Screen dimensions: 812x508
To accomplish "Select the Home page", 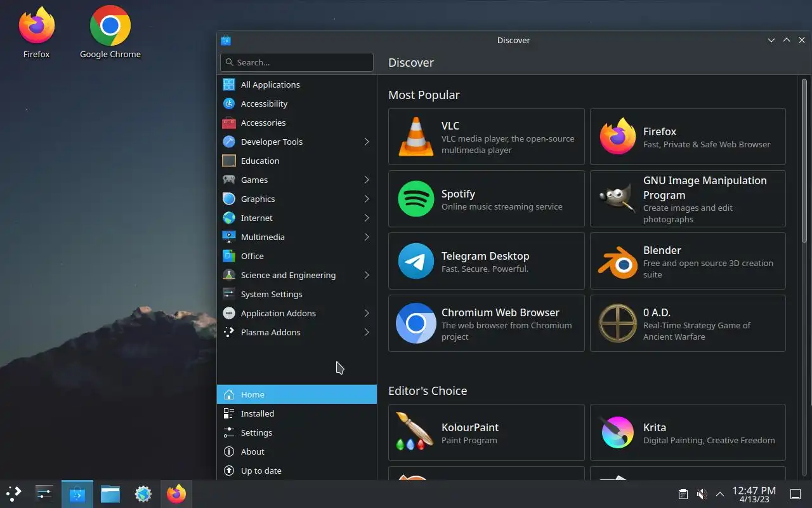I will point(297,394).
